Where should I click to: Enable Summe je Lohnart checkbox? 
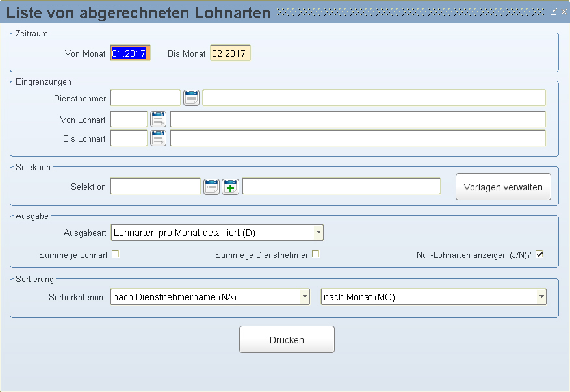(116, 254)
